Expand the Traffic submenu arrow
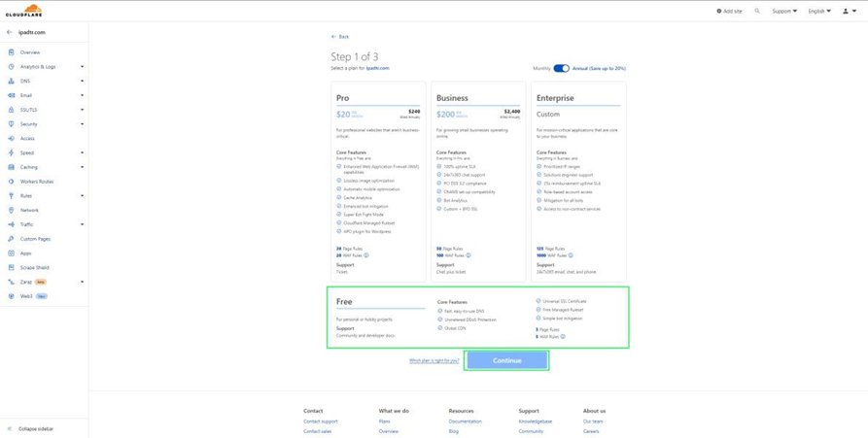868x438 pixels. tap(82, 224)
